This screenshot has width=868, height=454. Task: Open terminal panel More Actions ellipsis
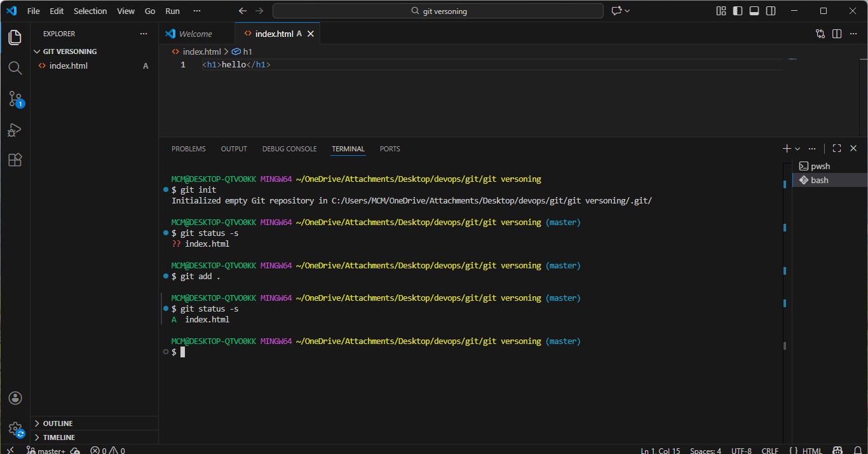(812, 148)
